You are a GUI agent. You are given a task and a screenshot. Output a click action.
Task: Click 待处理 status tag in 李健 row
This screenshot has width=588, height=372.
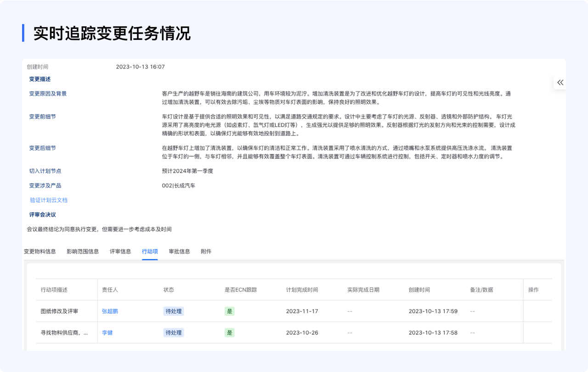[174, 333]
